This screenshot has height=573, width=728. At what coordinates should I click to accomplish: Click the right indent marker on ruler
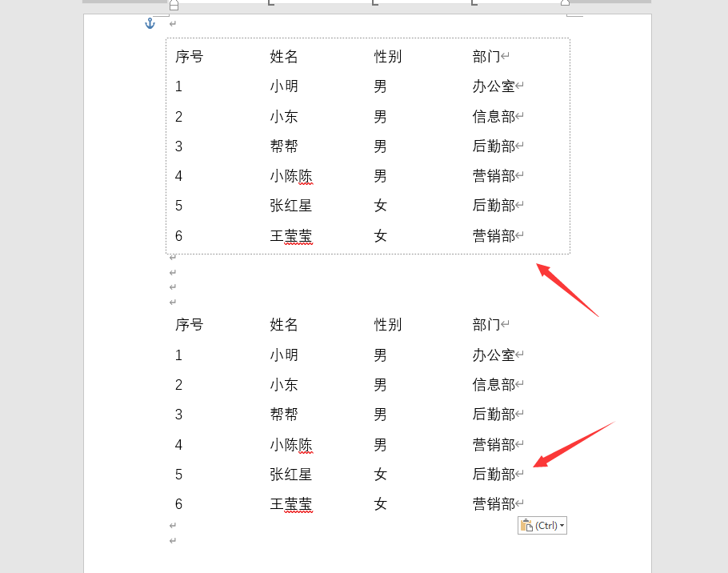[565, 2]
